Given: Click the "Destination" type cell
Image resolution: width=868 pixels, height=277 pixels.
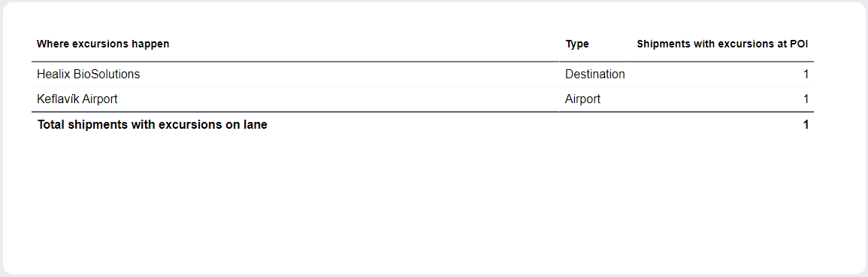Looking at the screenshot, I should tap(595, 75).
